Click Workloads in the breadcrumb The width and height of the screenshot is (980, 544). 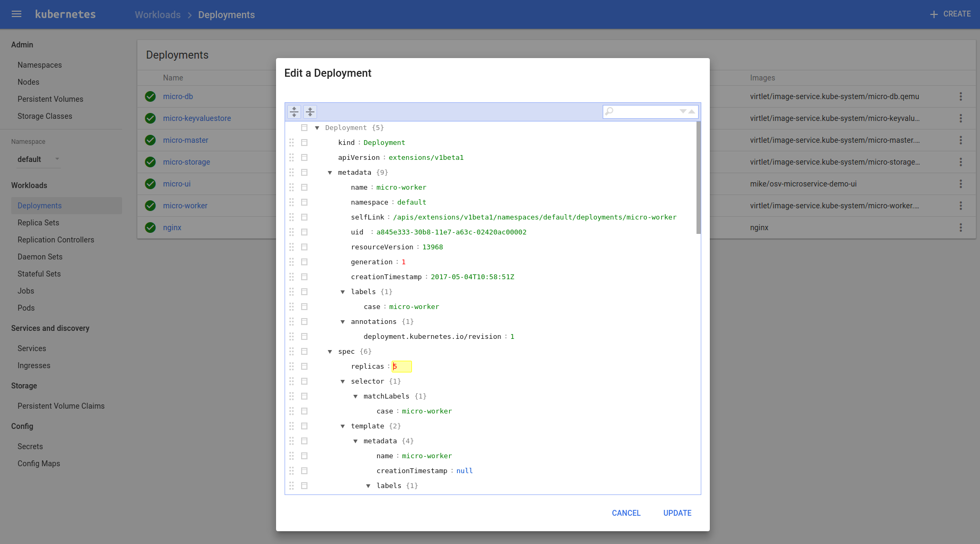pyautogui.click(x=158, y=15)
